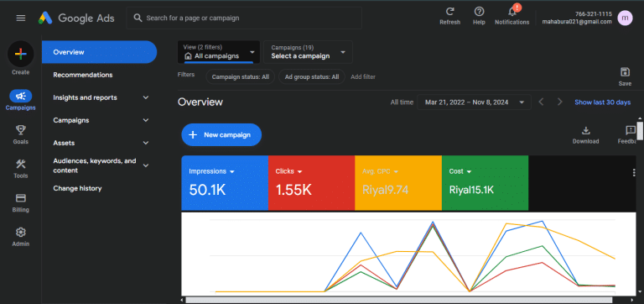Click the 1.55K clicks value
The height and width of the screenshot is (304, 644).
coord(293,190)
